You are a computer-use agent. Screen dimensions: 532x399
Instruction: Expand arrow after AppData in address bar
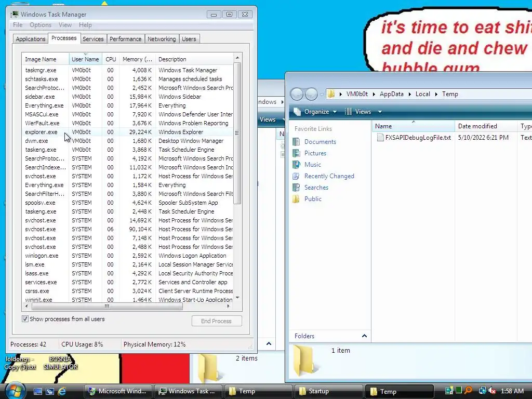pyautogui.click(x=409, y=95)
